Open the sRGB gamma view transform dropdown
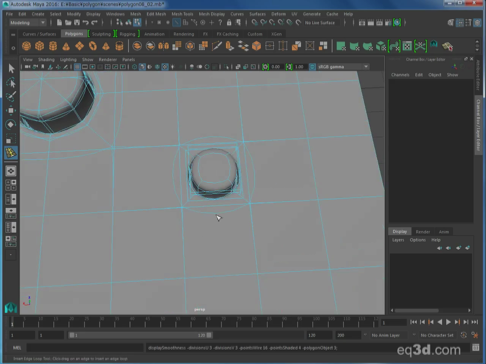 pos(343,67)
